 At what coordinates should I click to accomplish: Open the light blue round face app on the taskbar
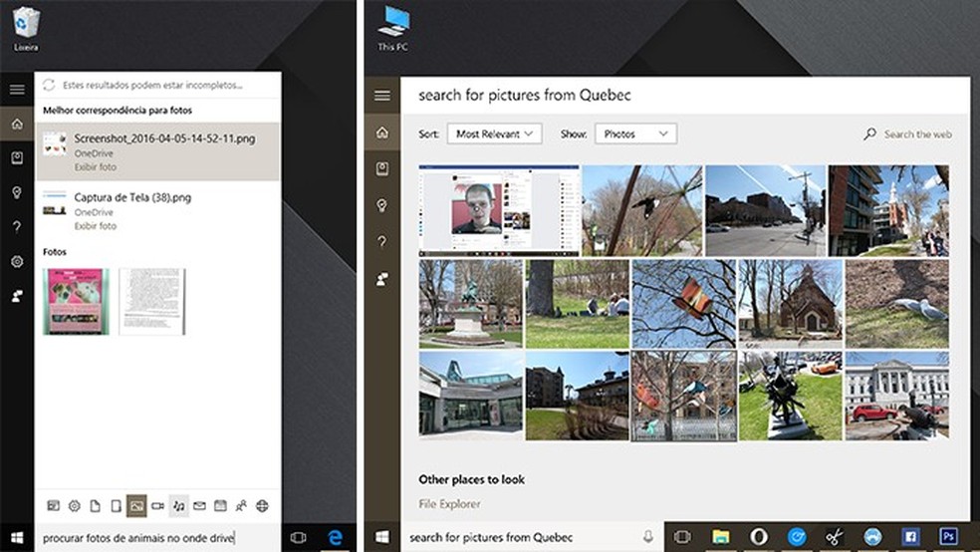(872, 537)
